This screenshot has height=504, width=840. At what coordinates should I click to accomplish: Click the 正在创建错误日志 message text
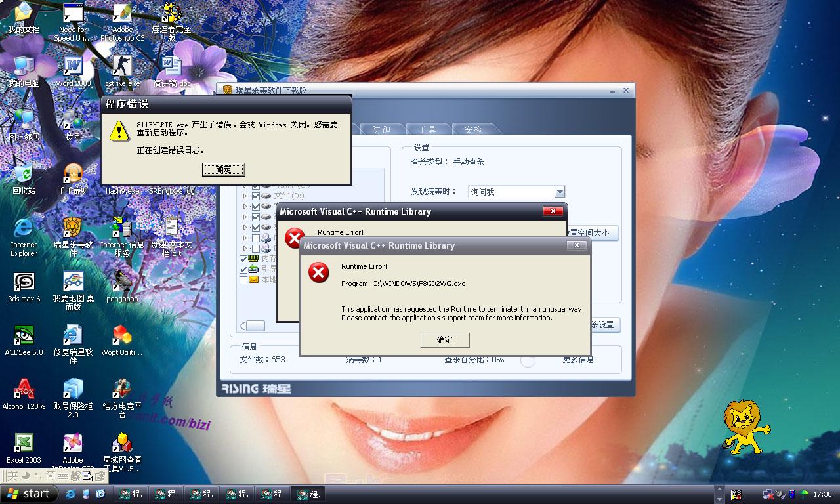click(171, 150)
